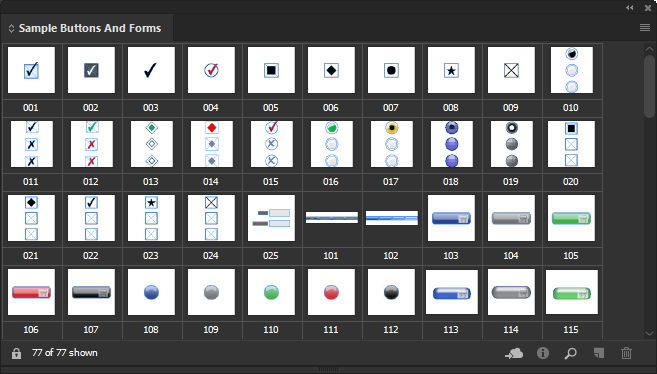Collapse panel with double-arrow icon
Screen dimensions: 657x374
click(630, 8)
